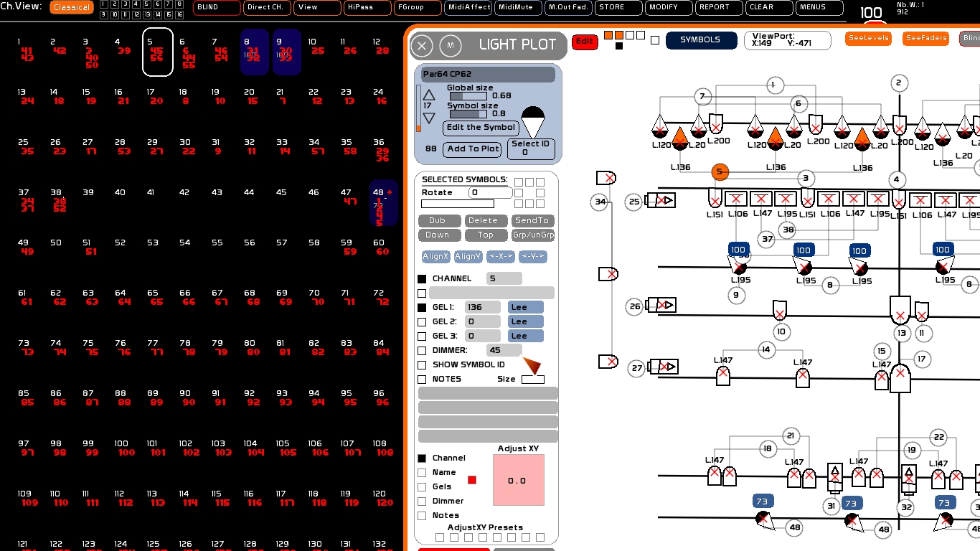The height and width of the screenshot is (551, 980).
Task: Click channel circle 9 on the plot
Action: coord(737,294)
